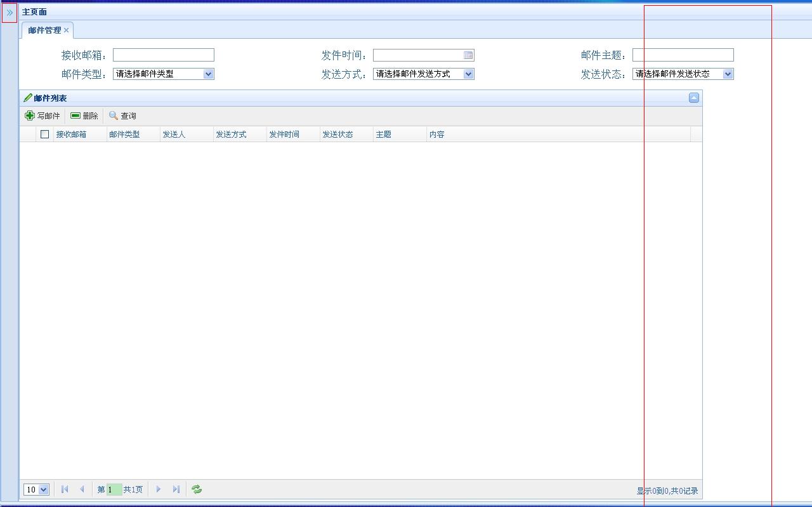Click the 写邮件 button

[x=43, y=115]
